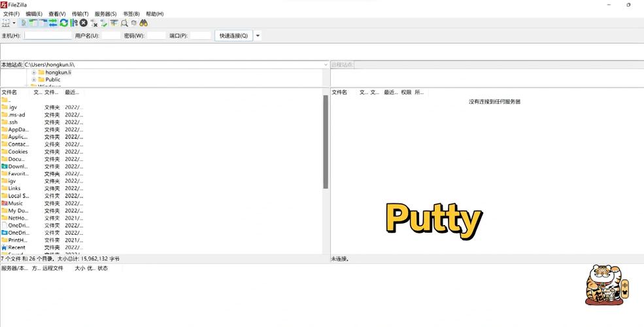Toggle the transfer queue display

(x=53, y=23)
